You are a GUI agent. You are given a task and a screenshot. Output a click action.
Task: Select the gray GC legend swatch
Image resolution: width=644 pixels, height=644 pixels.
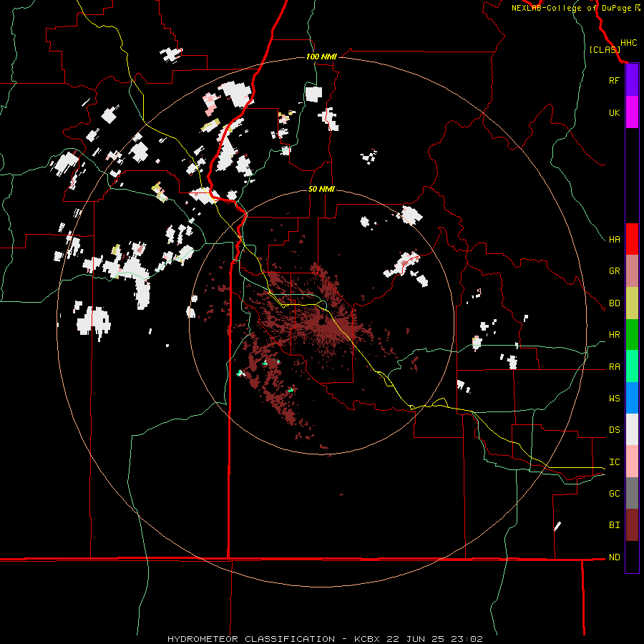[632, 493]
